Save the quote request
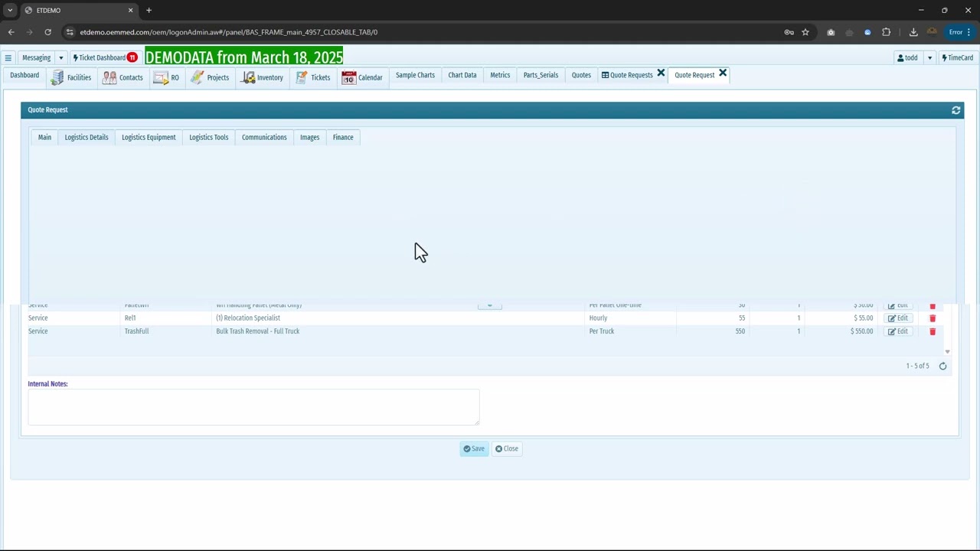 pos(474,449)
